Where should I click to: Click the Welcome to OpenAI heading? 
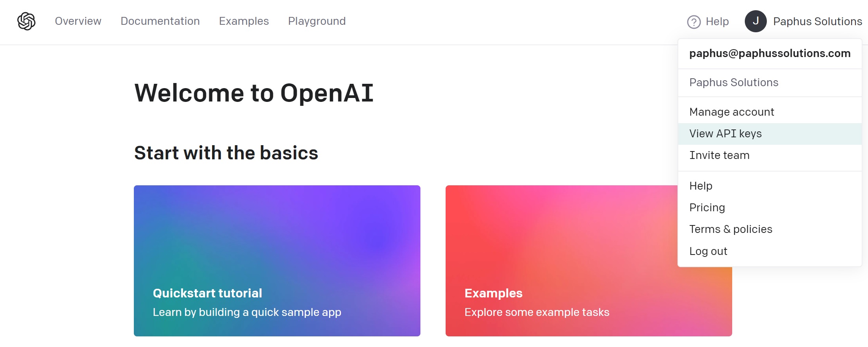pos(254,93)
